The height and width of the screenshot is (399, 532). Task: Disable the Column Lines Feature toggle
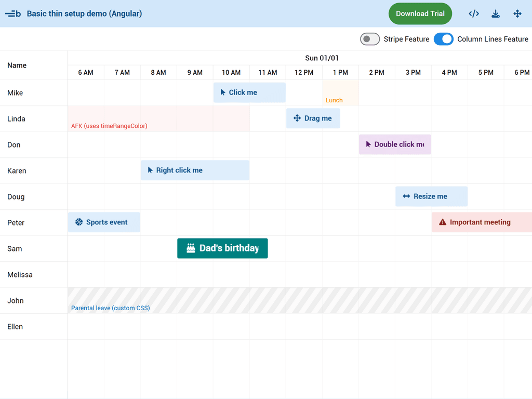443,39
